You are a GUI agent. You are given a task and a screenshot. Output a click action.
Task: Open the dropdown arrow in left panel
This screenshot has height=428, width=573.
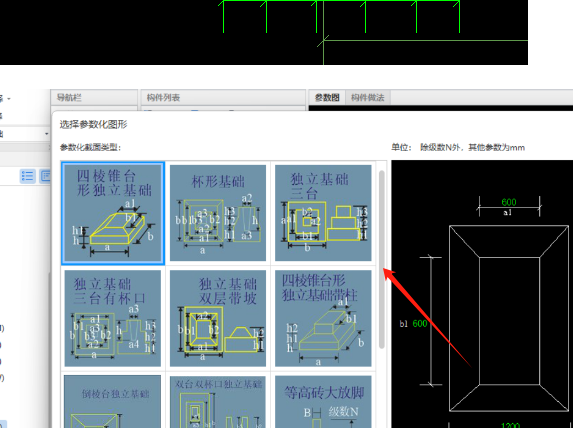pyautogui.click(x=46, y=134)
